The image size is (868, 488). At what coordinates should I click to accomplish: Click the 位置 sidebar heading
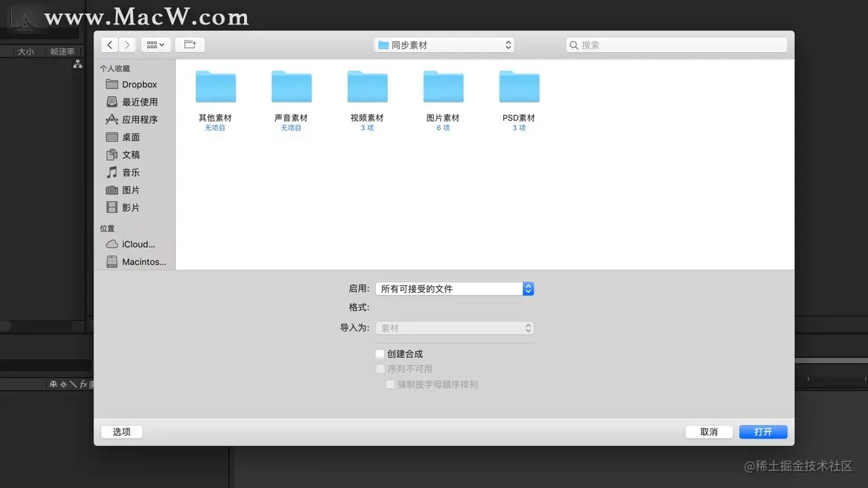pyautogui.click(x=107, y=228)
